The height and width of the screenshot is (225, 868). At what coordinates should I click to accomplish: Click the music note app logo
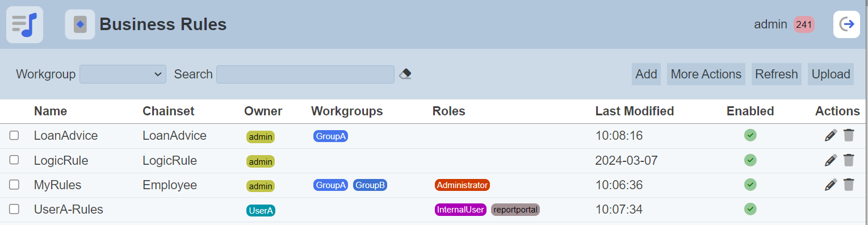(24, 24)
